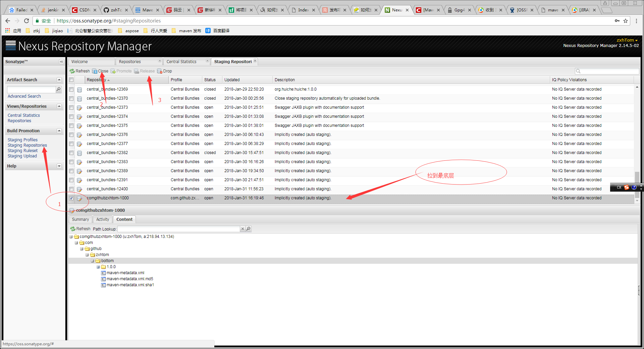
Task: Open the Apps bookmark shortcut
Action: (x=13, y=31)
